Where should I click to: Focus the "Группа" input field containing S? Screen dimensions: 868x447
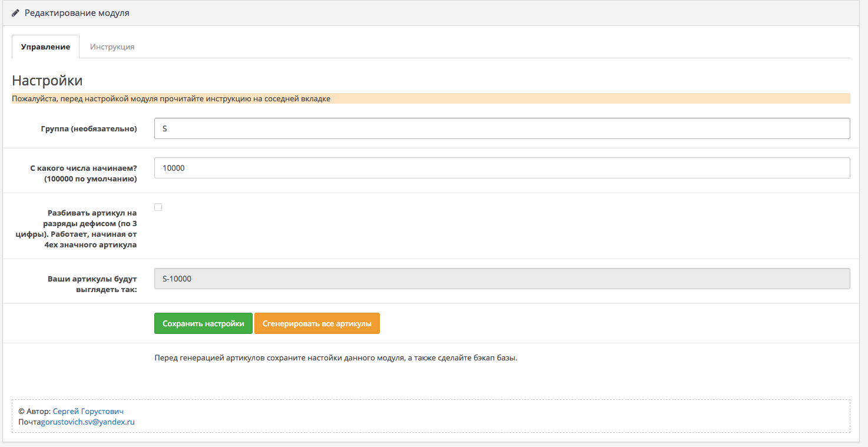502,128
